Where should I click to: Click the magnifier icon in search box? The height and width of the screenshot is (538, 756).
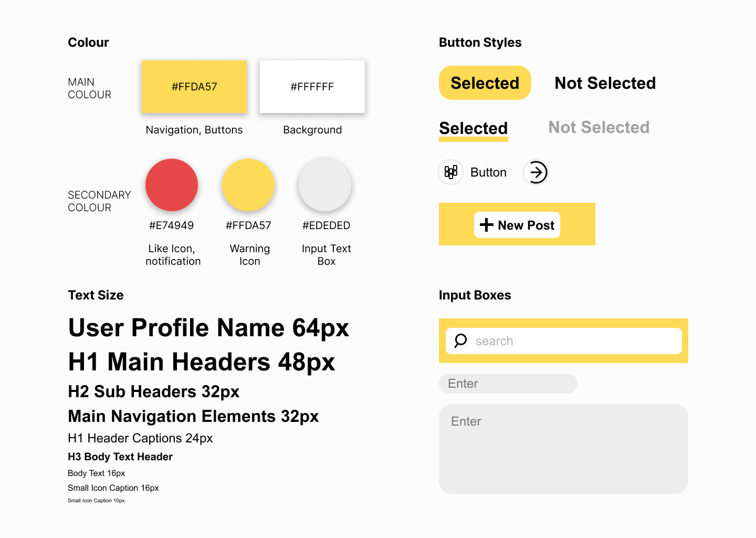[459, 341]
